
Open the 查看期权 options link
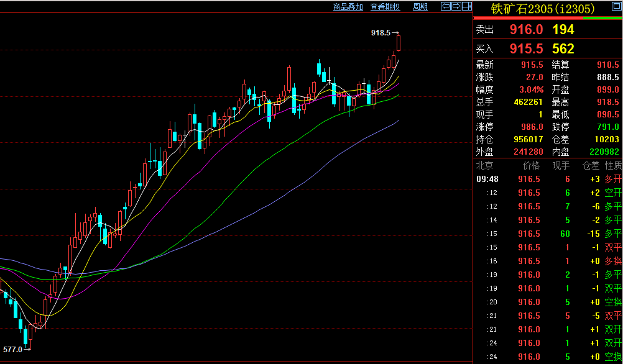point(385,7)
